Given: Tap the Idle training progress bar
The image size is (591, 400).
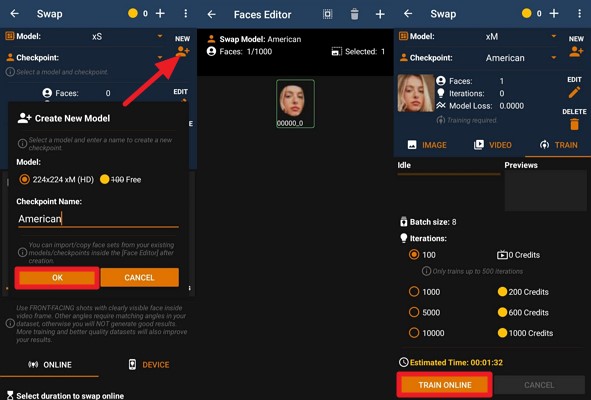Looking at the screenshot, I should coord(449,174).
